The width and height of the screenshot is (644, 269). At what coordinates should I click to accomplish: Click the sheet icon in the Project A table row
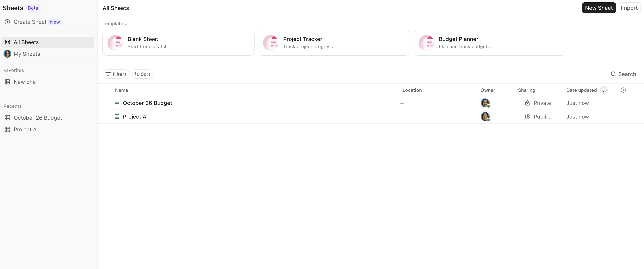[x=117, y=117]
